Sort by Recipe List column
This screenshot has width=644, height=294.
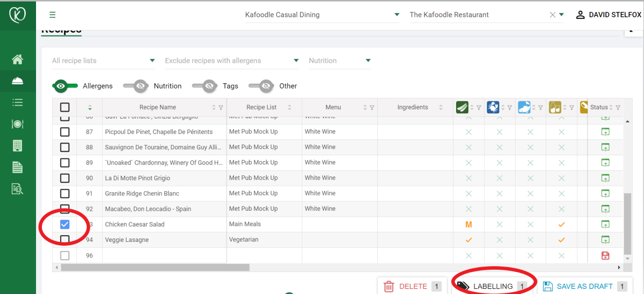290,108
